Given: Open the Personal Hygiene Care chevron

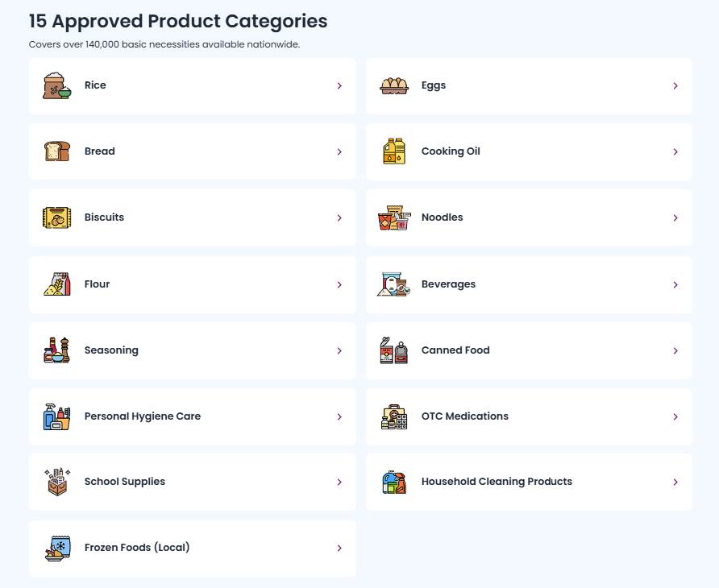Looking at the screenshot, I should pos(339,417).
